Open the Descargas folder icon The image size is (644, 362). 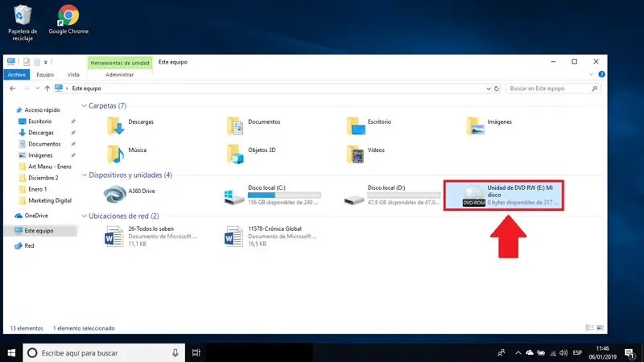click(x=116, y=126)
